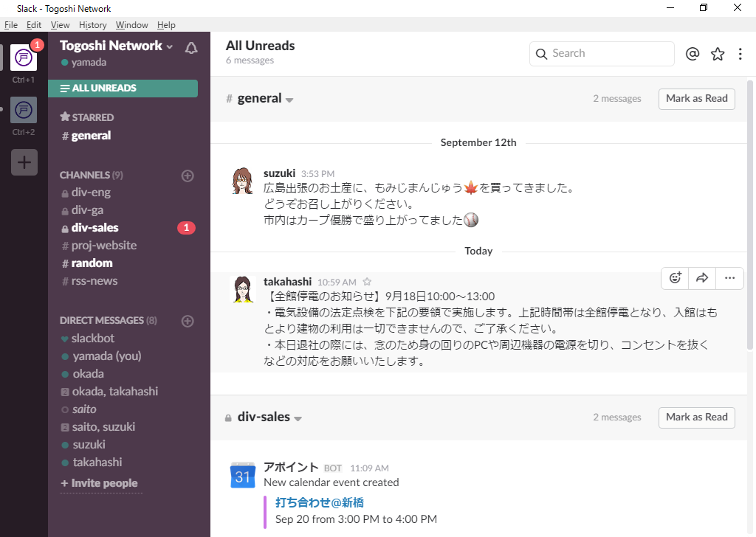This screenshot has width=756, height=537.
Task: Click inside the Search field
Action: [x=602, y=53]
